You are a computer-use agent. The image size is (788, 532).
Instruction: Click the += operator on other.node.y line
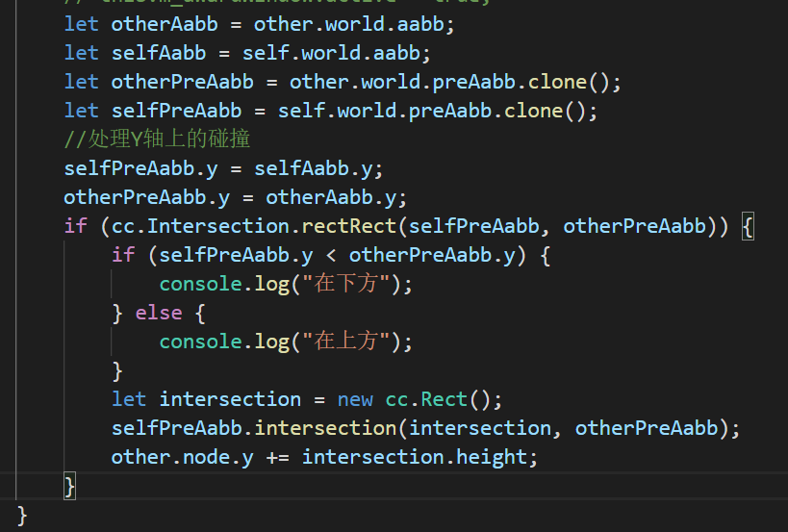(278, 457)
